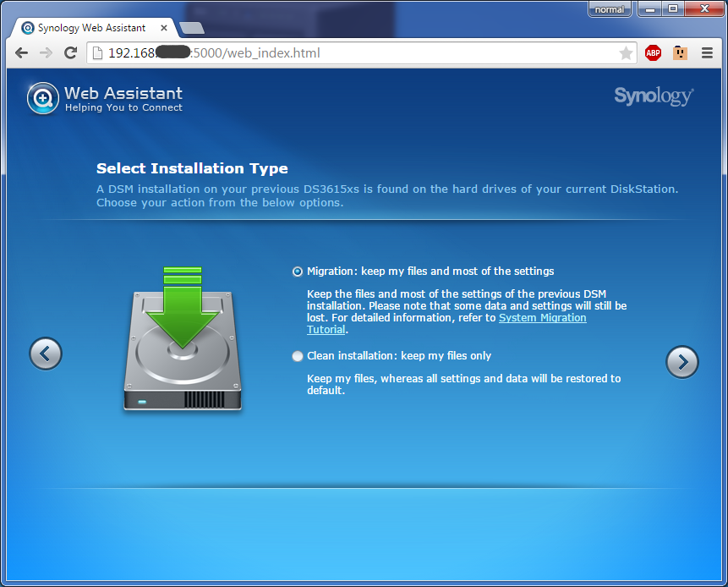Click the orange face extension icon
This screenshot has height=587, width=728.
click(680, 53)
